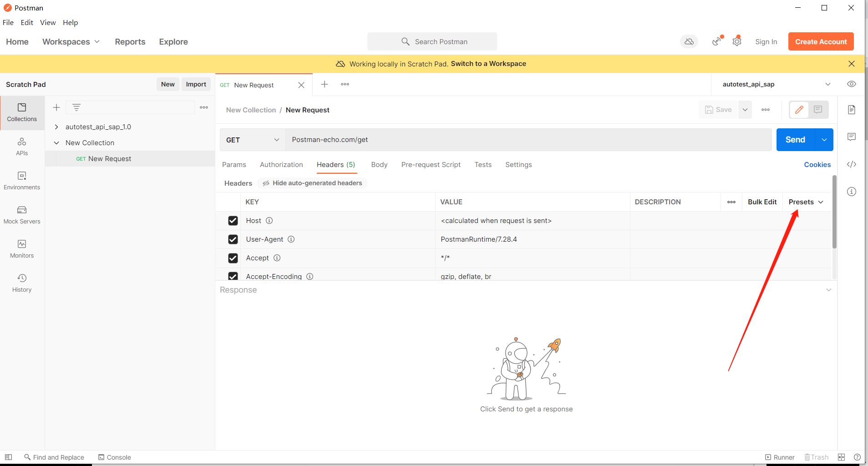The width and height of the screenshot is (868, 466).
Task: Click the offline cloud sync icon
Action: tap(689, 41)
